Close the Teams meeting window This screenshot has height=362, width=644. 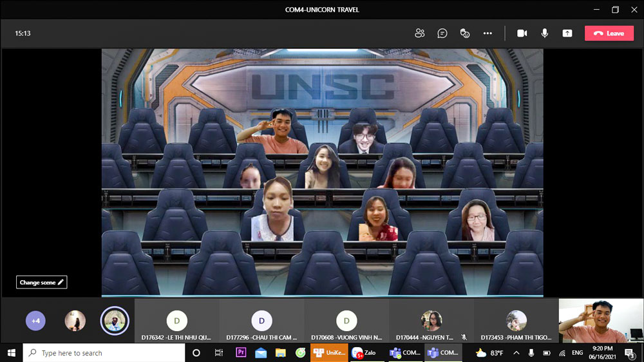[x=634, y=10]
